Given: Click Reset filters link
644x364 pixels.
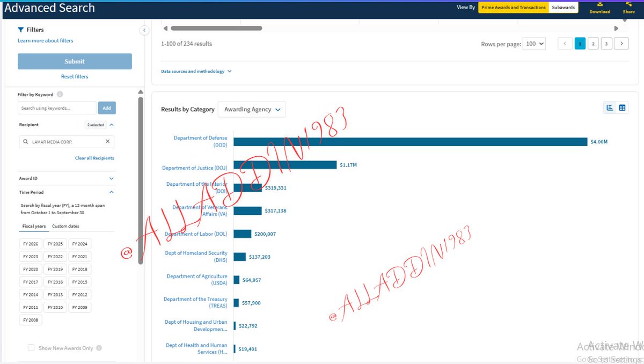Looking at the screenshot, I should pyautogui.click(x=75, y=76).
